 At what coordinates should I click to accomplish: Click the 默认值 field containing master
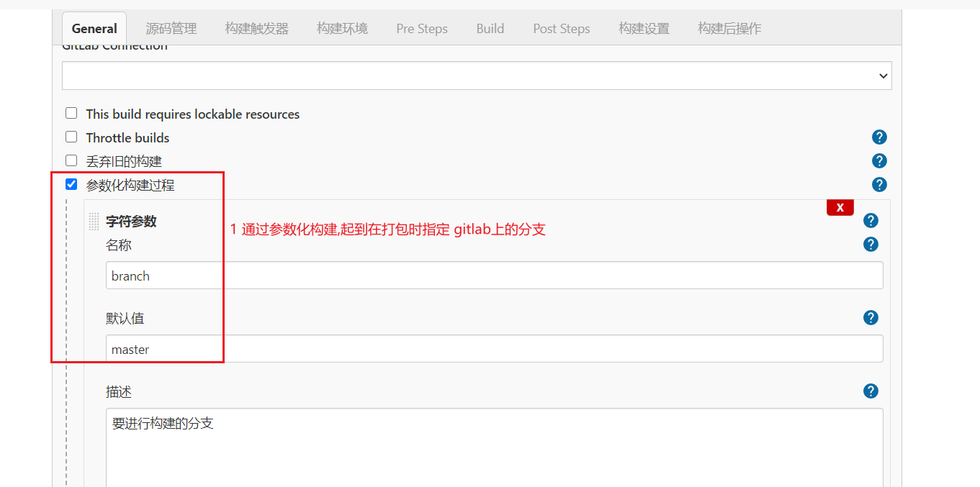(x=495, y=349)
